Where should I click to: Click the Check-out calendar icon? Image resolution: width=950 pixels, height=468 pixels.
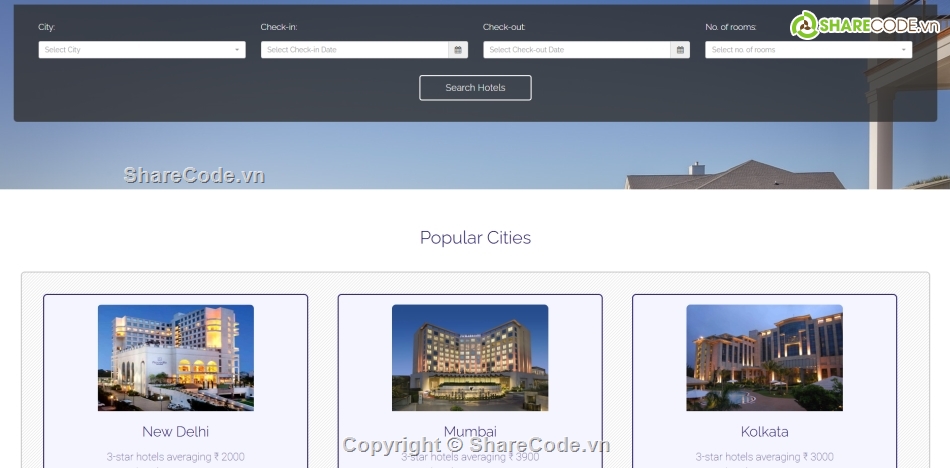[680, 50]
